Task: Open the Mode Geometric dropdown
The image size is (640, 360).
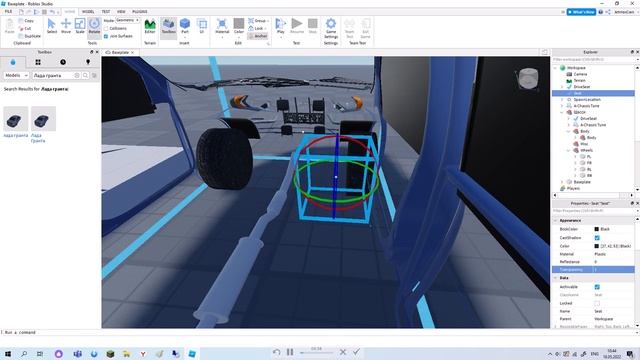Action: [x=128, y=20]
